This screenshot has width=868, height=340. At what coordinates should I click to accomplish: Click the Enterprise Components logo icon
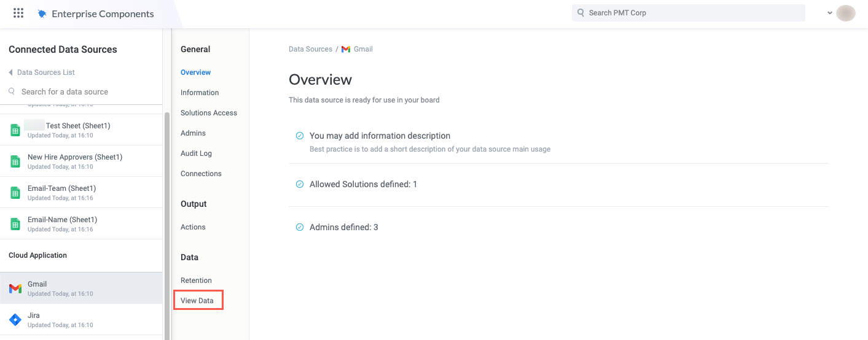pyautogui.click(x=42, y=14)
